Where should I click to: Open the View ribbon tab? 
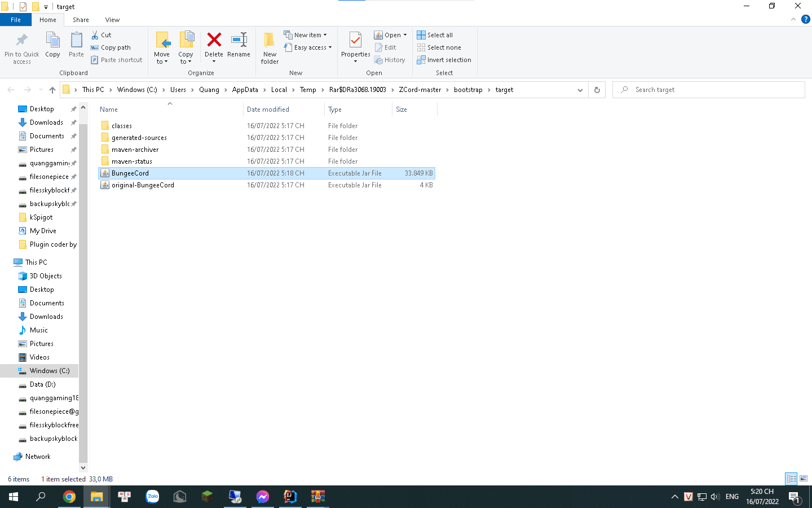click(x=112, y=20)
